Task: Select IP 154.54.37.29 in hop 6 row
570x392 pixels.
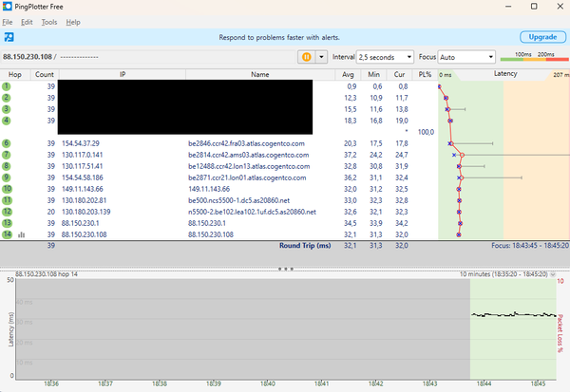Action: point(81,143)
